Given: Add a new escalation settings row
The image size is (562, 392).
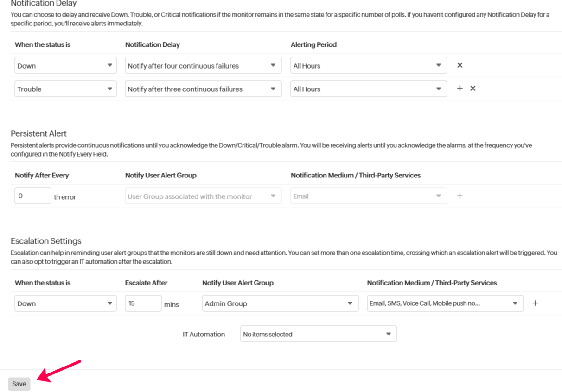Looking at the screenshot, I should [x=535, y=303].
